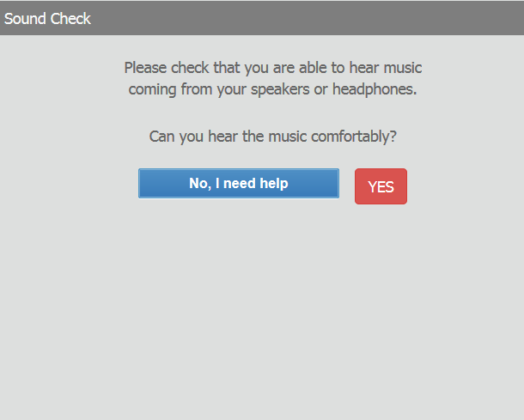Image resolution: width=524 pixels, height=420 pixels.
Task: Click the "Sound Check" title text
Action: click(x=47, y=18)
